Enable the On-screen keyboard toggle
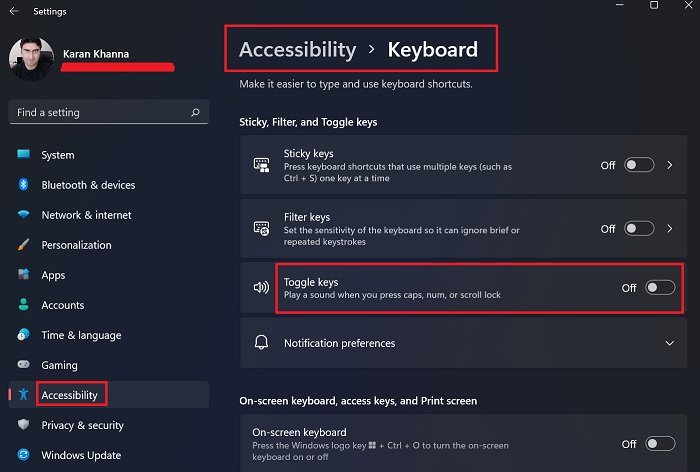 (x=660, y=443)
